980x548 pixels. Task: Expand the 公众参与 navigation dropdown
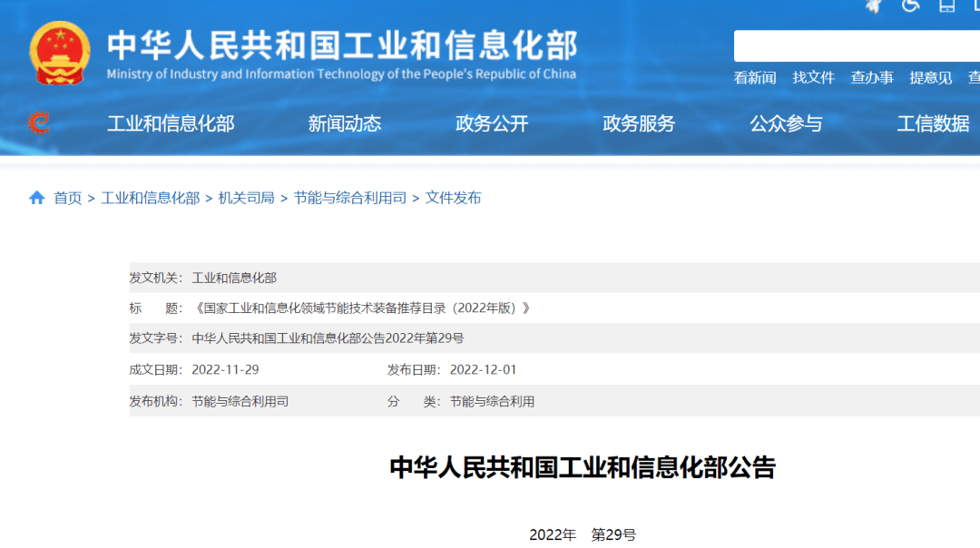(x=786, y=124)
